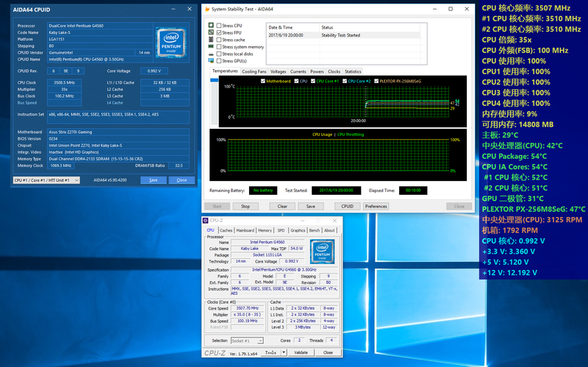The height and width of the screenshot is (367, 588).
Task: Toggle the Motherboard temperature graph checkbox
Action: [263, 81]
